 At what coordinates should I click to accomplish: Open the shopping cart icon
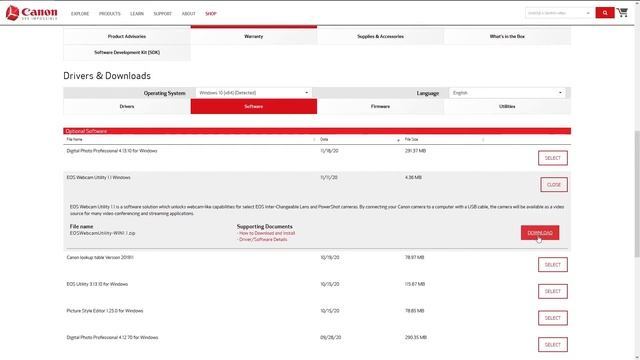pos(622,13)
